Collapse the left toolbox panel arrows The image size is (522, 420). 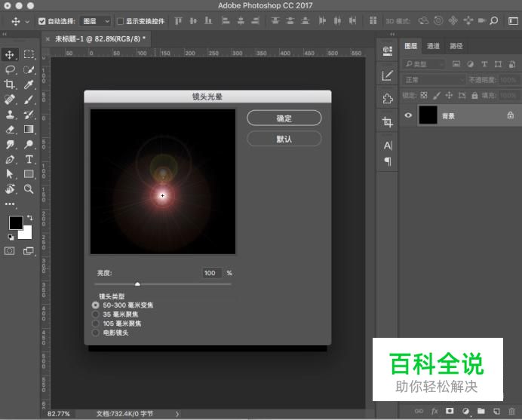click(x=5, y=34)
